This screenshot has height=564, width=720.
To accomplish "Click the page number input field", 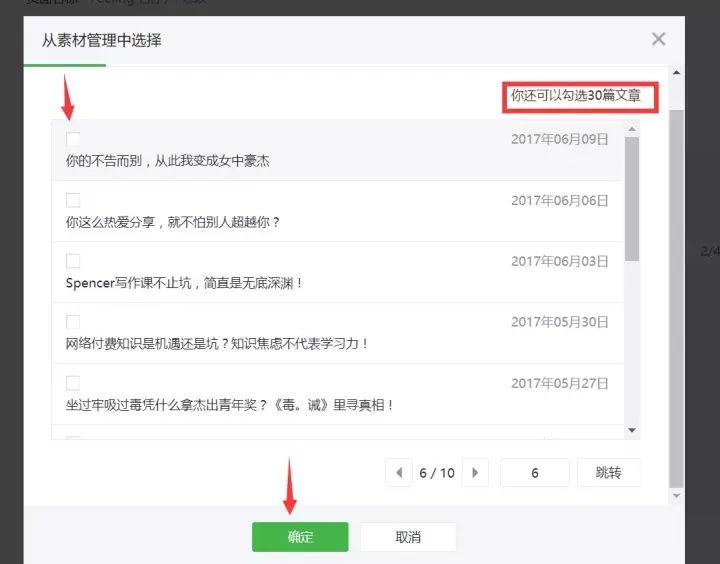I will coord(534,472).
